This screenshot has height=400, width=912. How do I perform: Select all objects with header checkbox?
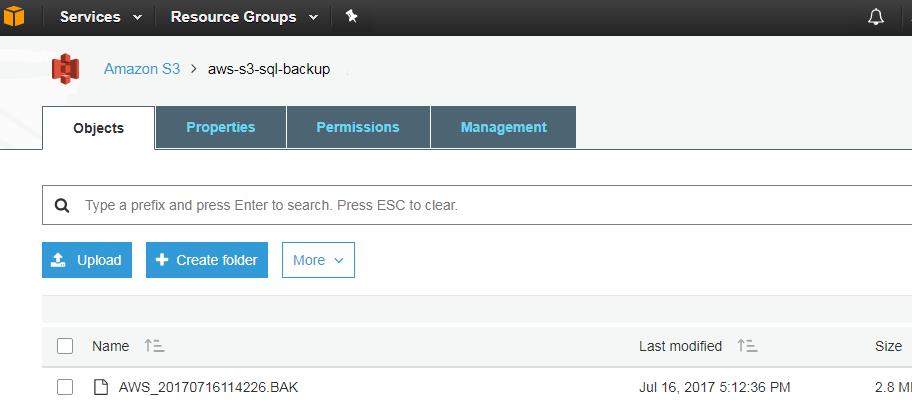pyautogui.click(x=65, y=346)
